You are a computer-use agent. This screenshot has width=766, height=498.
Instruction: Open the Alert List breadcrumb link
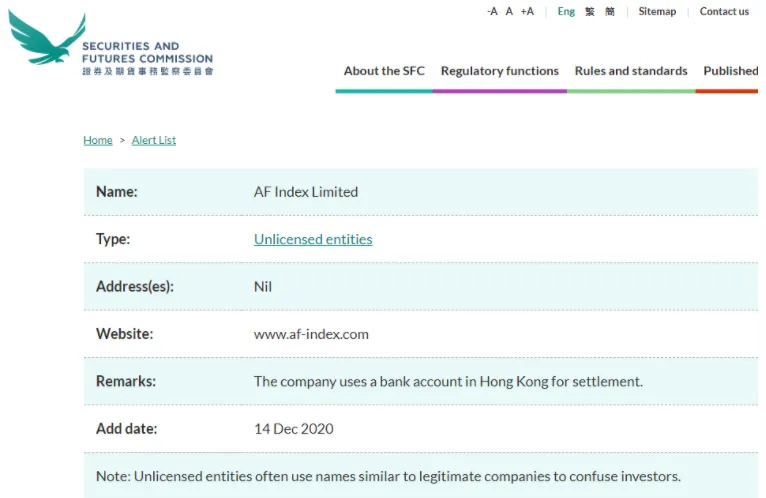pyautogui.click(x=154, y=140)
